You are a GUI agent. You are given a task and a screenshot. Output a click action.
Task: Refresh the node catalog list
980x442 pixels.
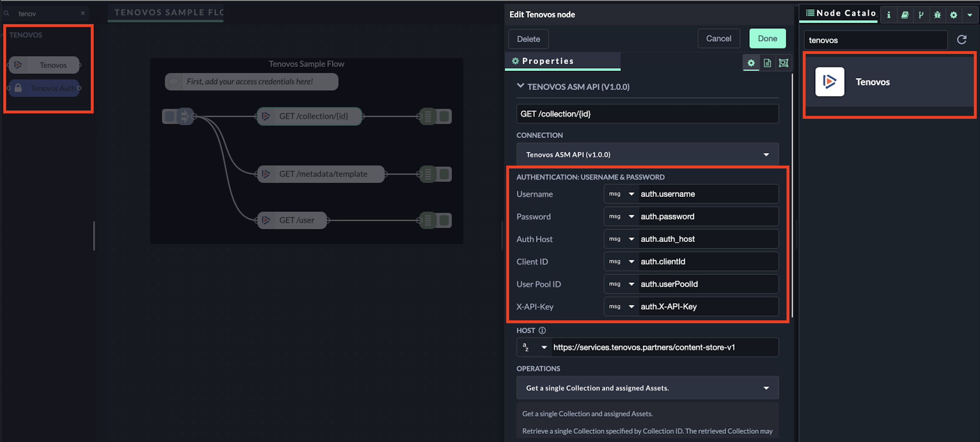[x=962, y=40]
